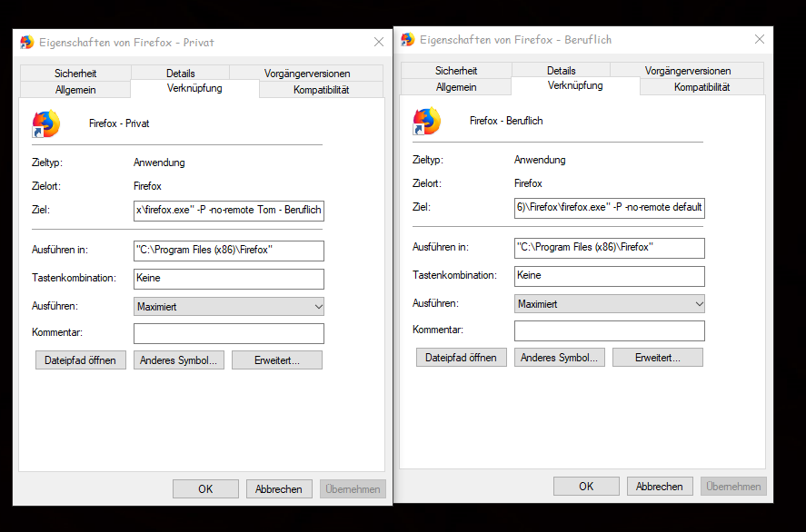Click Abbrechen in Beruflich window

660,487
